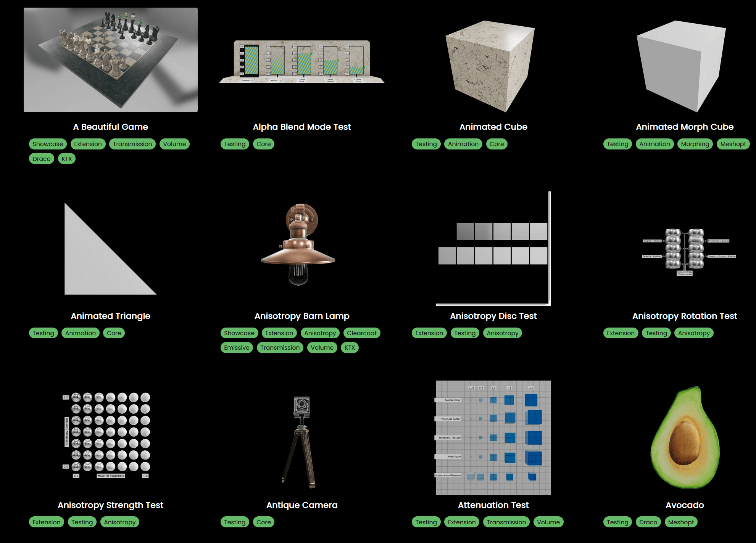Click the KTX tag under A Beautiful Game
The image size is (756, 543).
pos(66,158)
